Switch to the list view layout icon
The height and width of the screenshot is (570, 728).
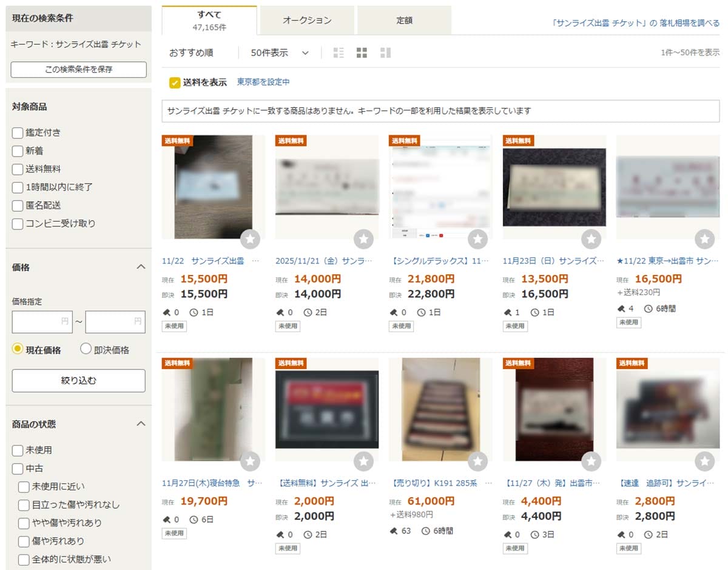pos(339,53)
